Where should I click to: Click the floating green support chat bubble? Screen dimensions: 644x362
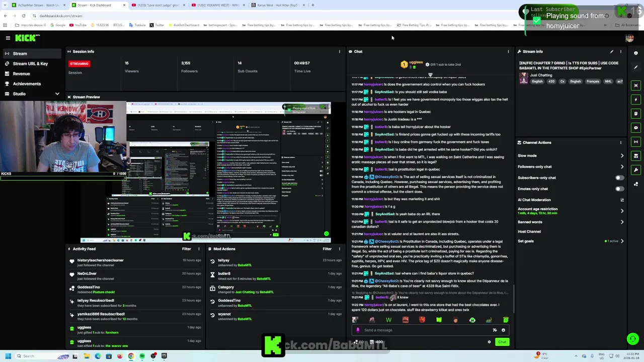[x=632, y=339]
